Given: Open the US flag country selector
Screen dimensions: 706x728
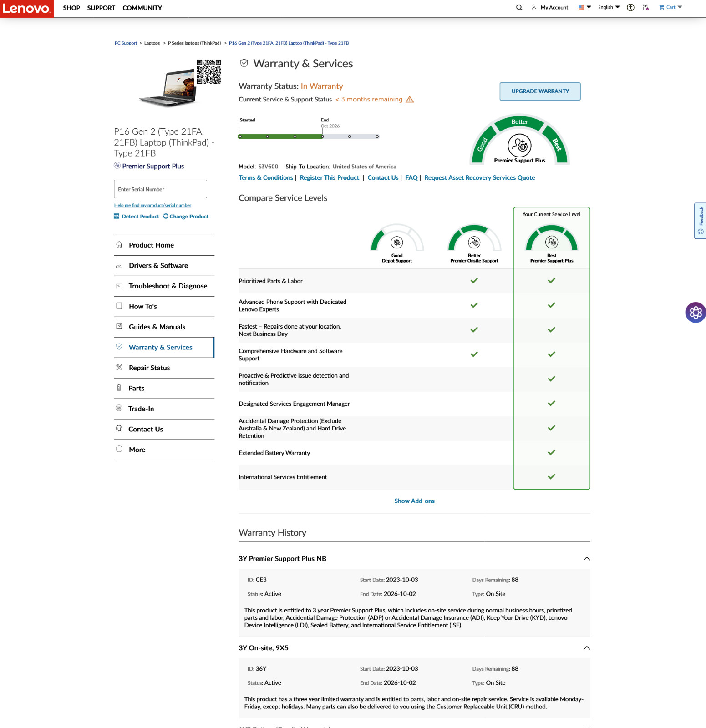Looking at the screenshot, I should click(584, 7).
